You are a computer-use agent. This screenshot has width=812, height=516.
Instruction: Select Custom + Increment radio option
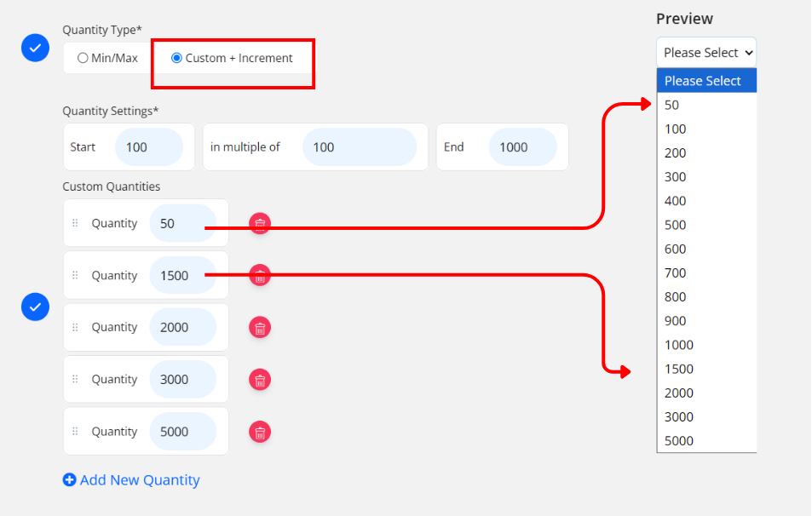click(x=176, y=59)
